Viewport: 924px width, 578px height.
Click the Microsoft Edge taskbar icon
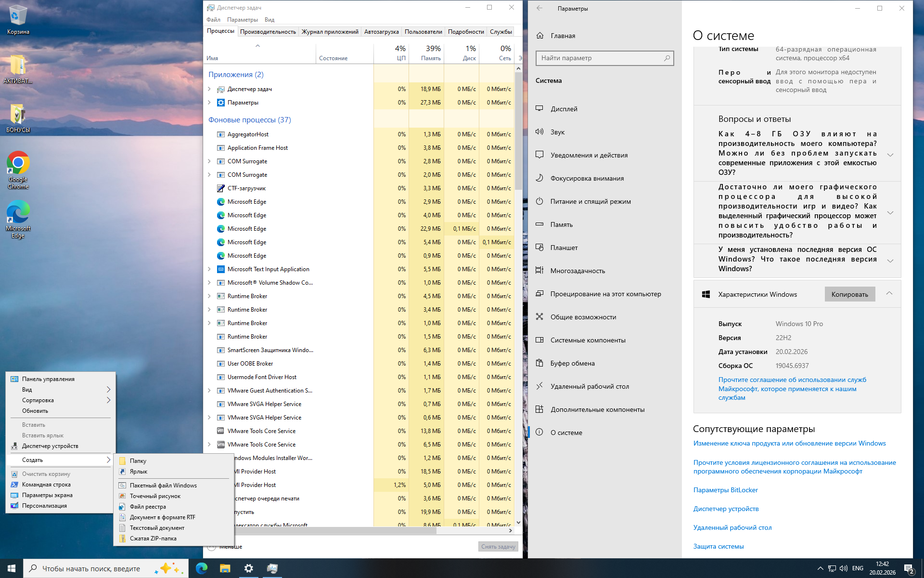click(202, 568)
